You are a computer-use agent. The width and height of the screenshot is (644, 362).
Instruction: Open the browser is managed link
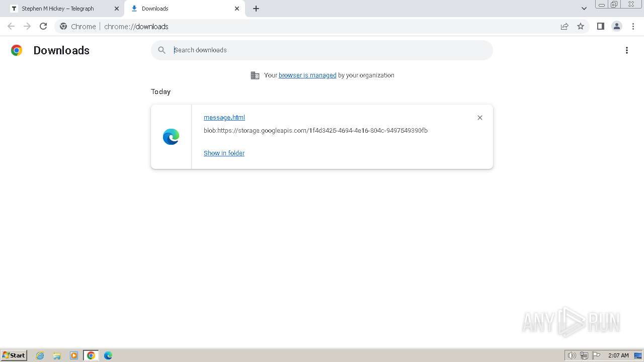click(x=307, y=75)
